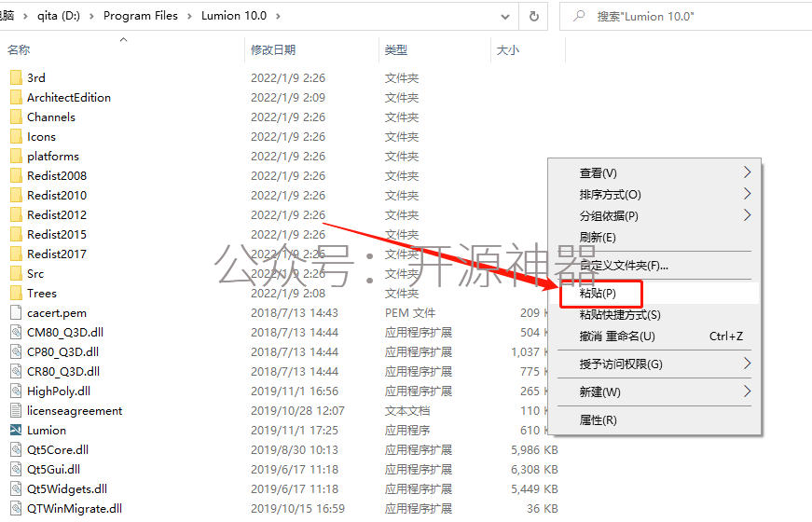Click the 36 KB size cell
812x522 pixels.
543,509
